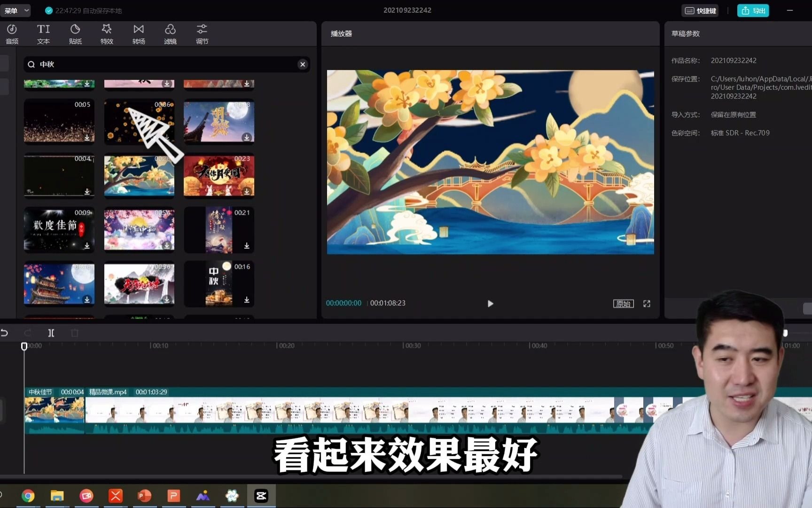
Task: Toggle fullscreen preview
Action: pyautogui.click(x=647, y=304)
